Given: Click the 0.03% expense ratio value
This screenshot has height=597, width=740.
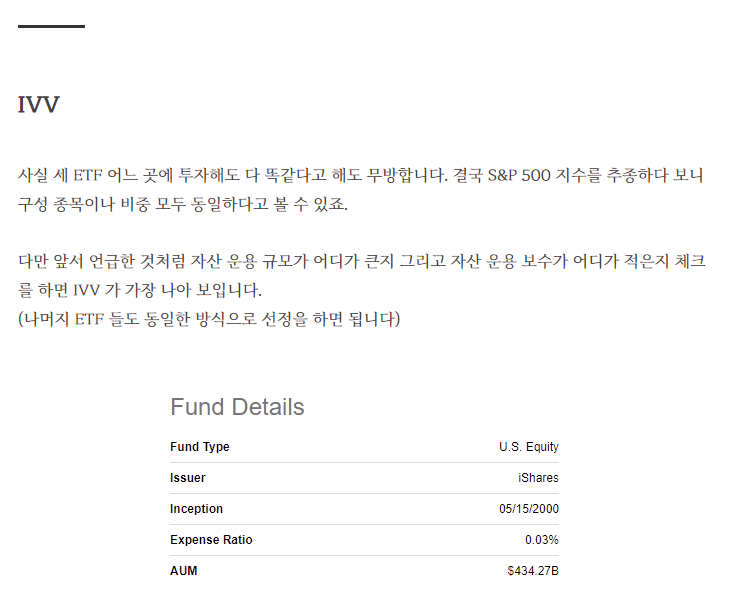Looking at the screenshot, I should 542,539.
